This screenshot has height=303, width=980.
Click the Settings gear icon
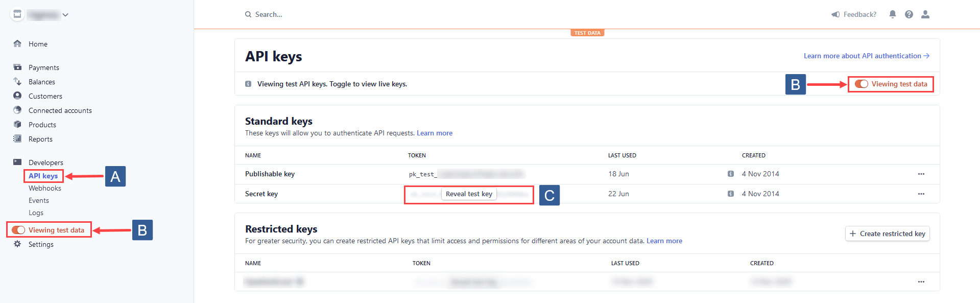point(17,244)
